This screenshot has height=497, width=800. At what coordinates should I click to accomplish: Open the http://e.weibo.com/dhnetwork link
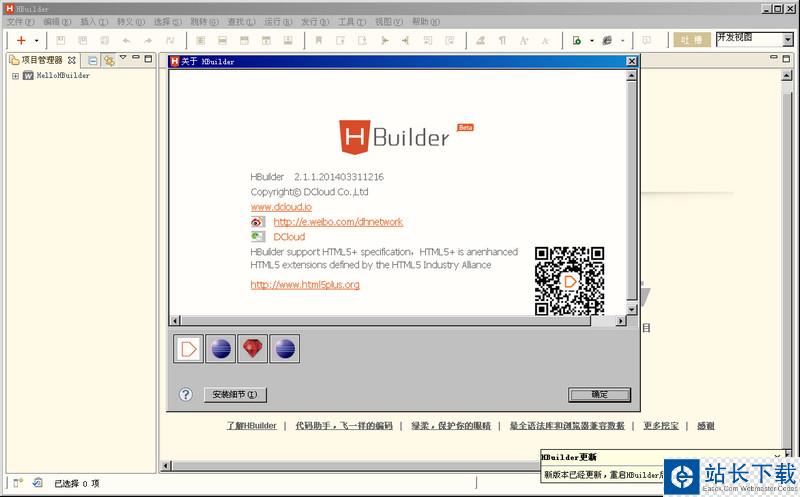pos(338,222)
